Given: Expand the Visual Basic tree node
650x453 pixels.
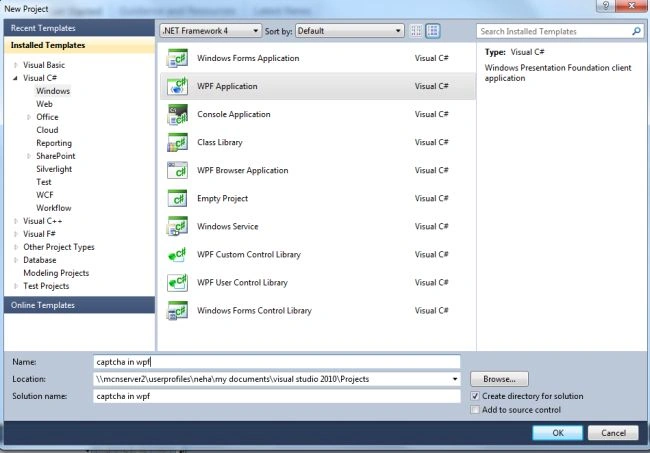Looking at the screenshot, I should (16, 65).
